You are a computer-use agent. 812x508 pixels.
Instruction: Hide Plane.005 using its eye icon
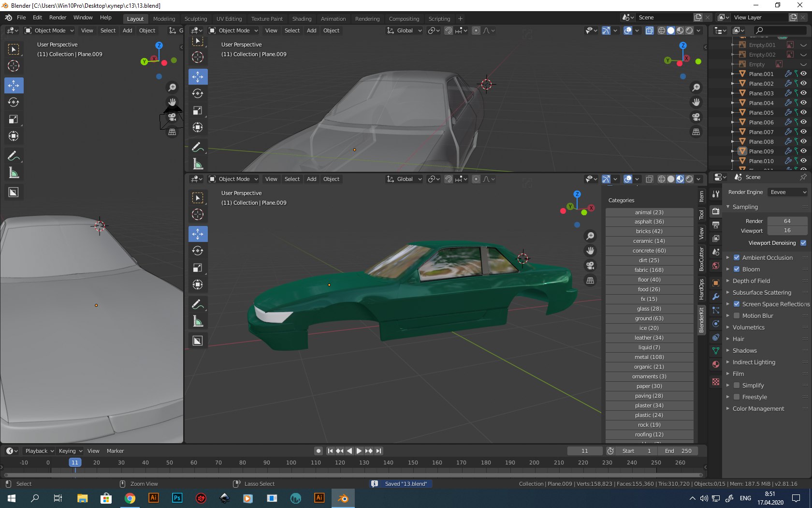tap(803, 112)
